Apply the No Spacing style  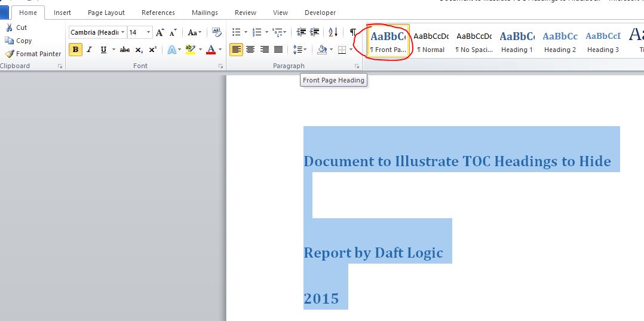coord(474,41)
